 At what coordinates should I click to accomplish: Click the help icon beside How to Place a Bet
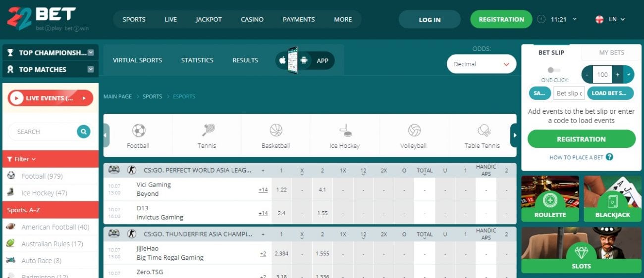click(609, 157)
